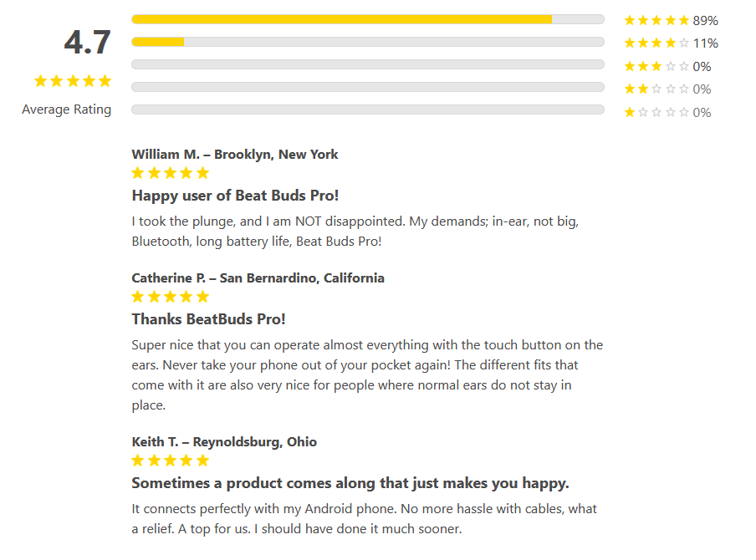
Task: Click the 4.7 average rating number
Action: [x=87, y=43]
